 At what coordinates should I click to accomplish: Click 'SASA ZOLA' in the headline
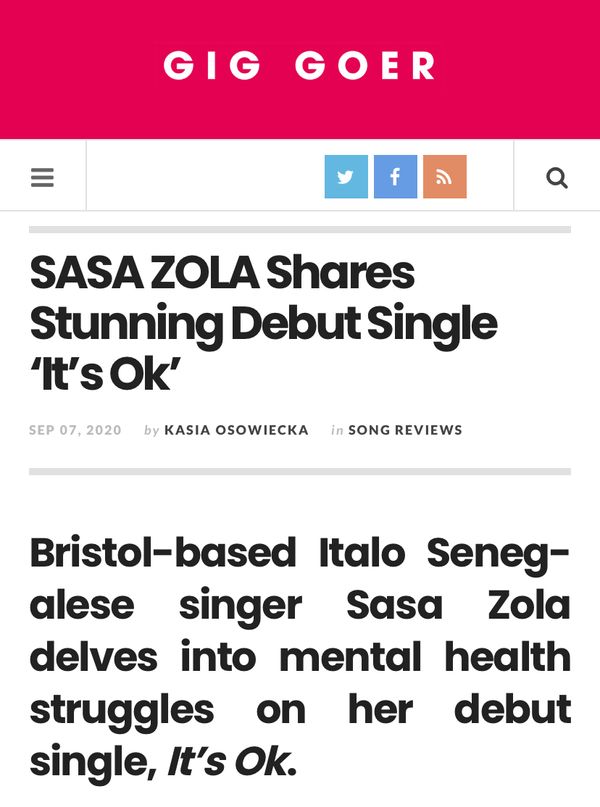[144, 272]
